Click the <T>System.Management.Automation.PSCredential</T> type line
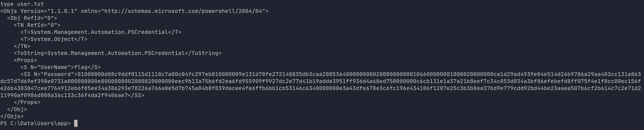The image size is (644, 130). 101,32
